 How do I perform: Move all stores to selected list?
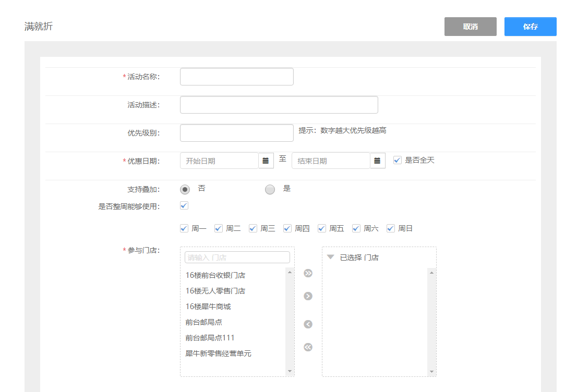click(308, 273)
